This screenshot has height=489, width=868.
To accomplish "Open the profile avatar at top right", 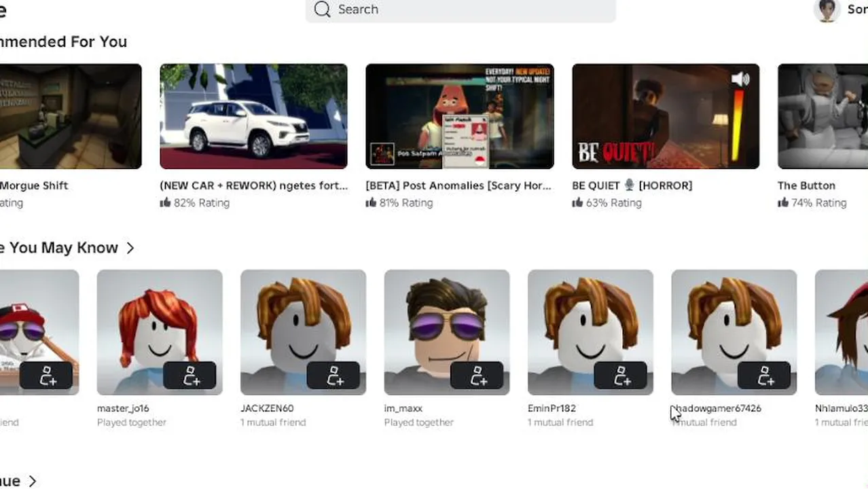I will [827, 10].
